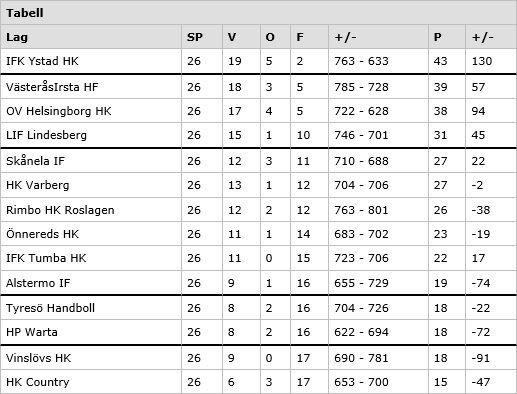Click the SP column header
Screen dimensions: 517x394
pos(195,37)
